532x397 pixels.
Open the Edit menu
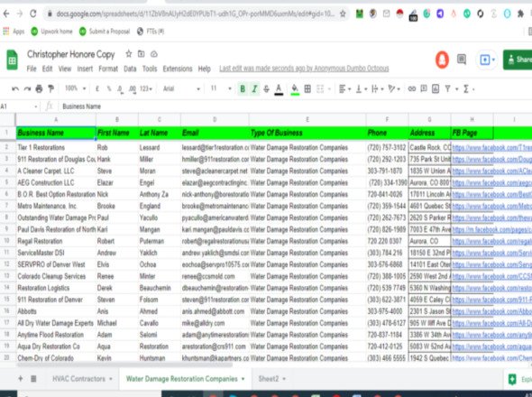click(47, 69)
